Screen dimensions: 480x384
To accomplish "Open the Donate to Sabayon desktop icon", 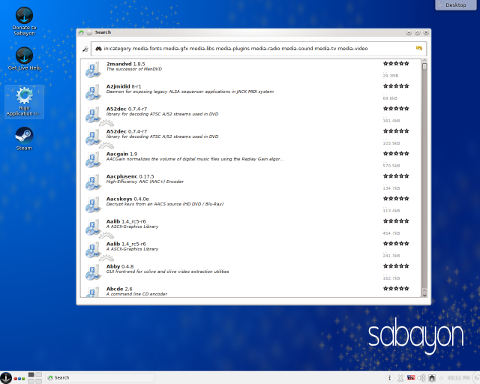I will [x=24, y=21].
